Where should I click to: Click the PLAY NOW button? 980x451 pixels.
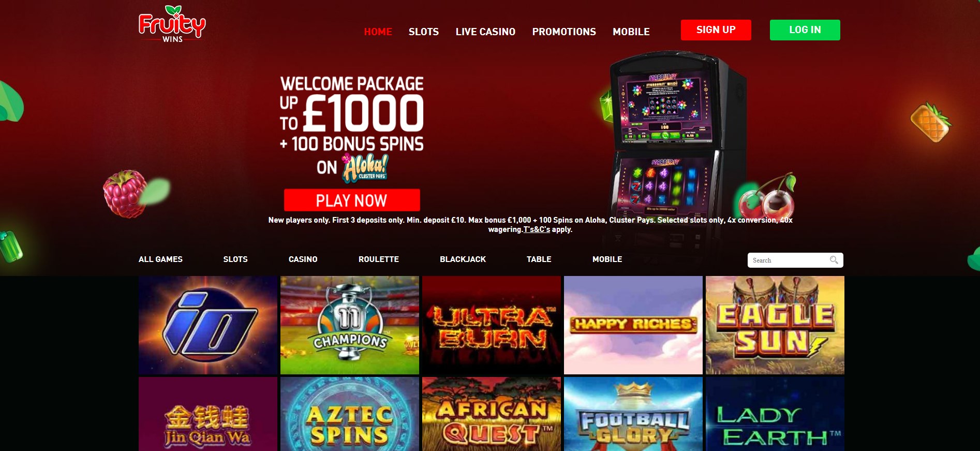point(352,200)
